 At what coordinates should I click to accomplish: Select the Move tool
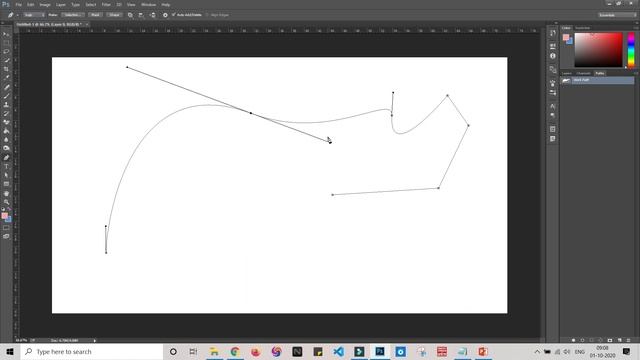click(6, 34)
